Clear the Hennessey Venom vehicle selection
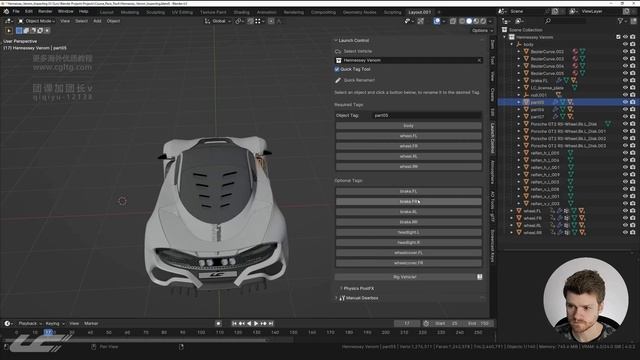Image resolution: width=640 pixels, height=360 pixels. tap(479, 60)
